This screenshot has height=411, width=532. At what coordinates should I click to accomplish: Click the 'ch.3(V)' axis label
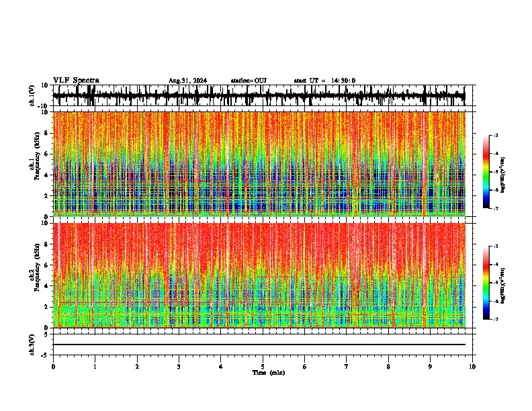point(32,345)
